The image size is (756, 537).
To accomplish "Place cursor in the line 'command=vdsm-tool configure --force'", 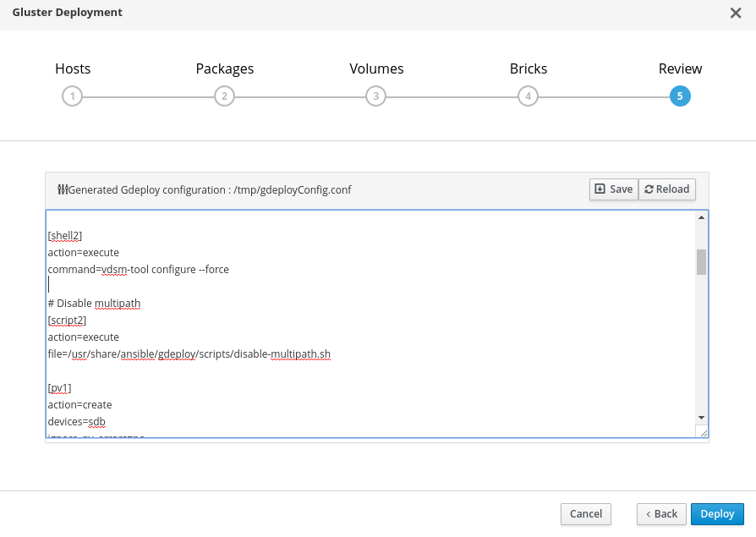I will pos(139,270).
